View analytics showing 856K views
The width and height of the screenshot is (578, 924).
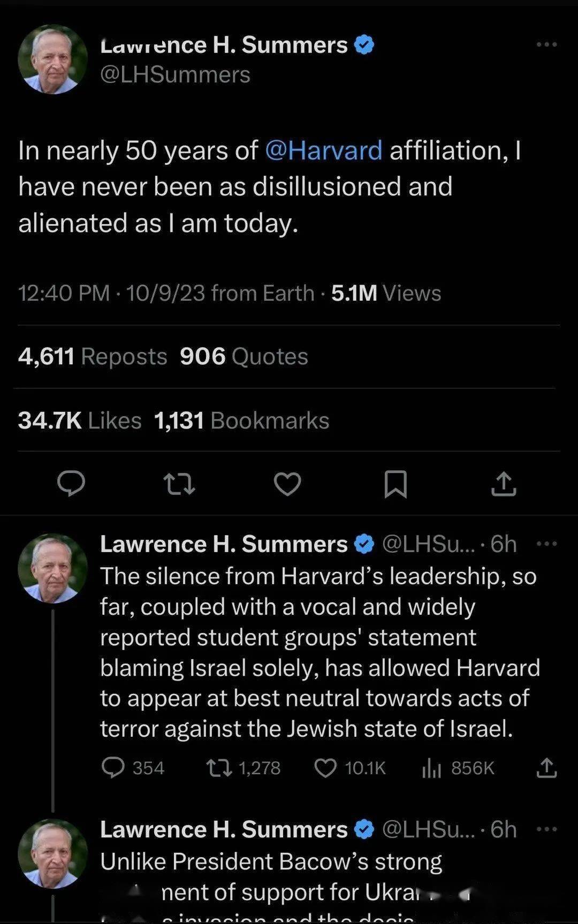(x=431, y=768)
